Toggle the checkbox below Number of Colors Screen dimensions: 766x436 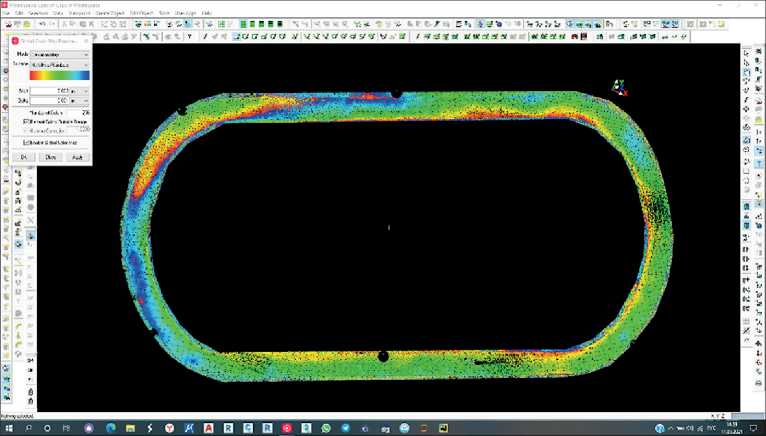(25, 121)
